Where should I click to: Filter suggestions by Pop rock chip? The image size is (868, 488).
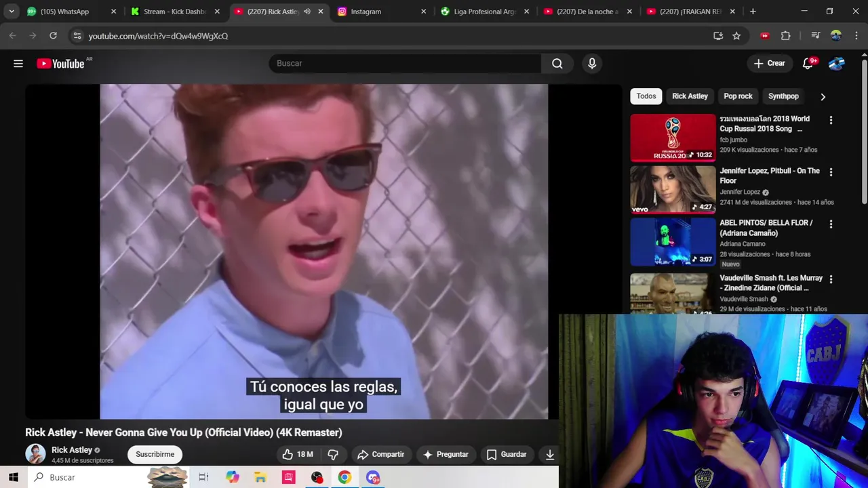(738, 96)
